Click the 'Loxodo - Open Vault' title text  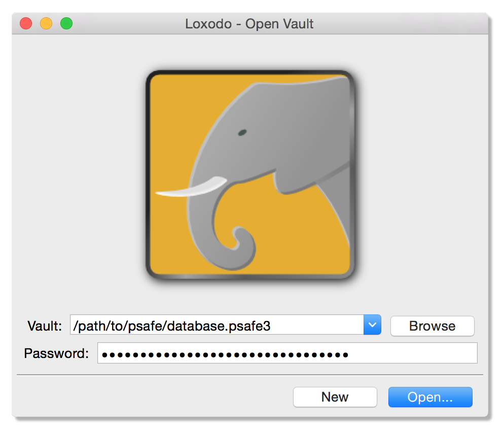(x=249, y=24)
